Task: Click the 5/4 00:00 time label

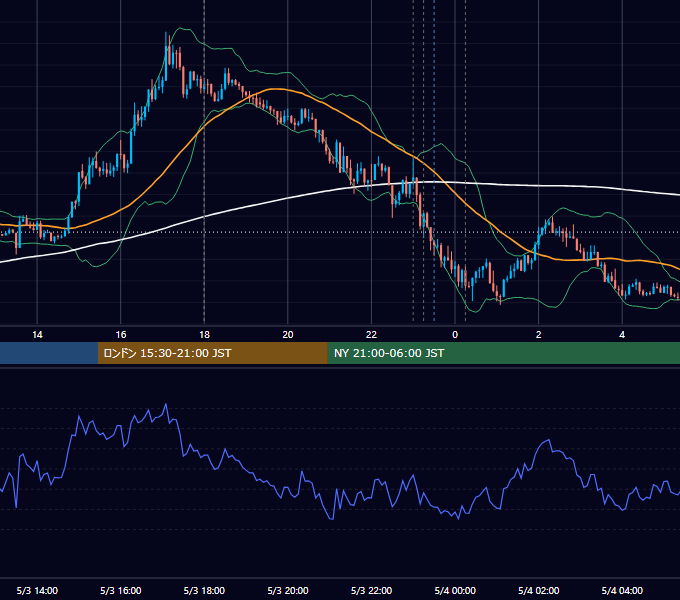Action: [x=455, y=590]
